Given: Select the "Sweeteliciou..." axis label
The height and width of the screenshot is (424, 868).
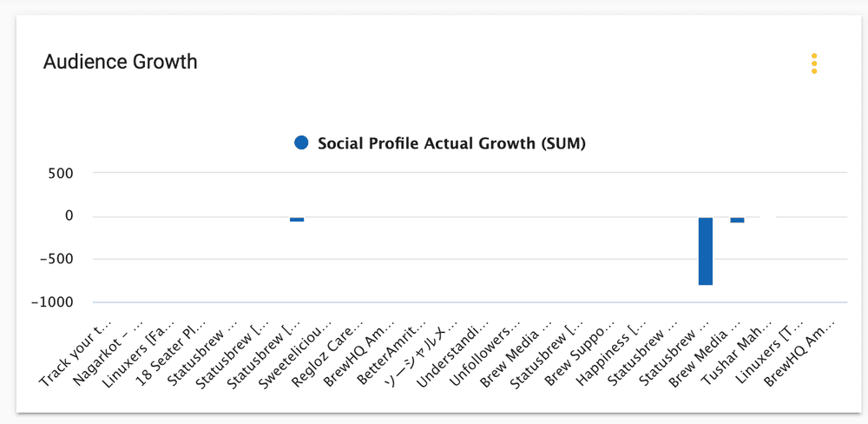Looking at the screenshot, I should (295, 354).
